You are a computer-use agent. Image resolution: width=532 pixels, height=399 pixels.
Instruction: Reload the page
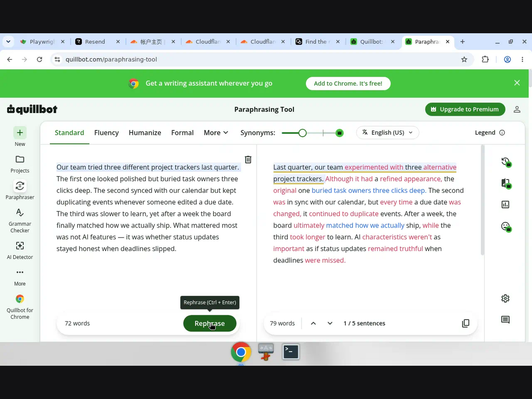39,59
